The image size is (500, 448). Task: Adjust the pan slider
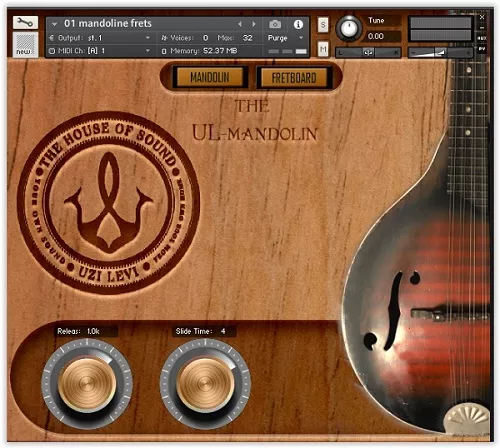tap(368, 52)
